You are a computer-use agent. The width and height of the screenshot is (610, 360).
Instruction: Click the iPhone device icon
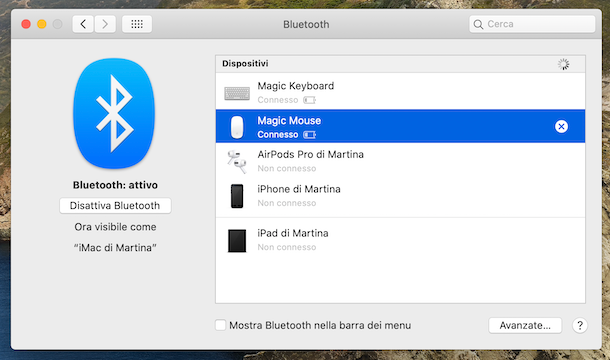[237, 196]
